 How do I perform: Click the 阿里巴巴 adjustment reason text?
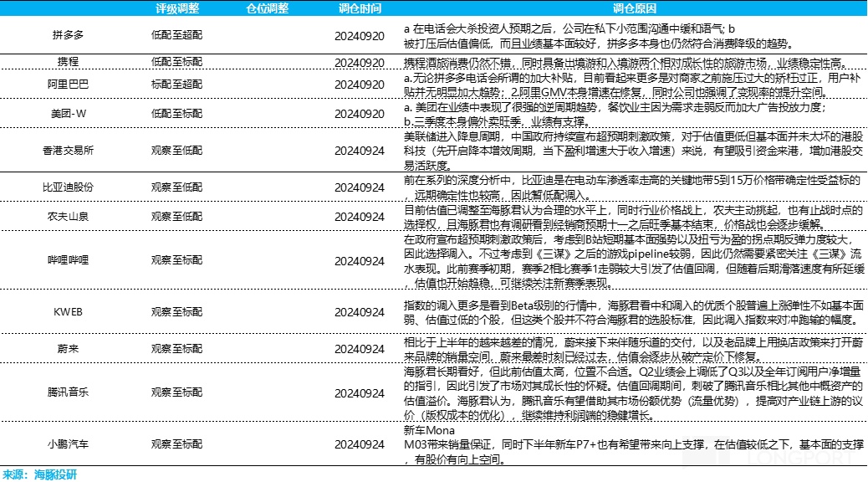pyautogui.click(x=632, y=85)
